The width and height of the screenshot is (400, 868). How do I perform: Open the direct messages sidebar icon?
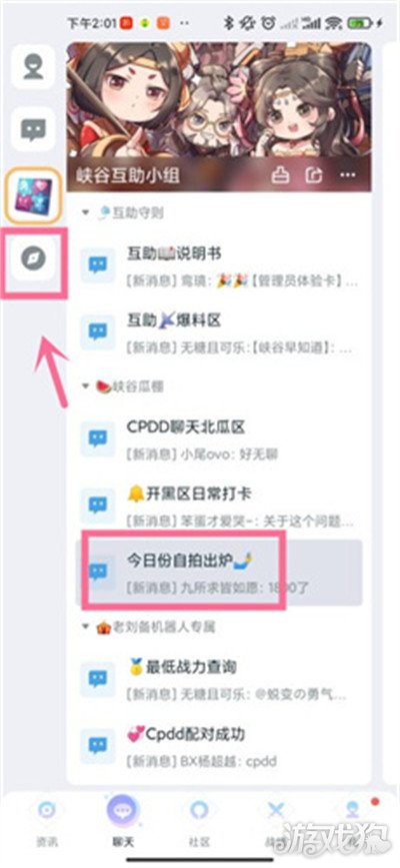tap(33, 130)
